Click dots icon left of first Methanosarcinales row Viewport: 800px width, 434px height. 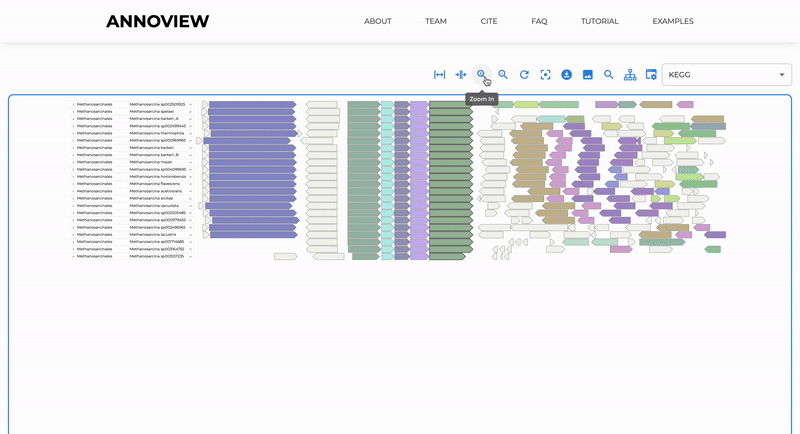[73, 105]
